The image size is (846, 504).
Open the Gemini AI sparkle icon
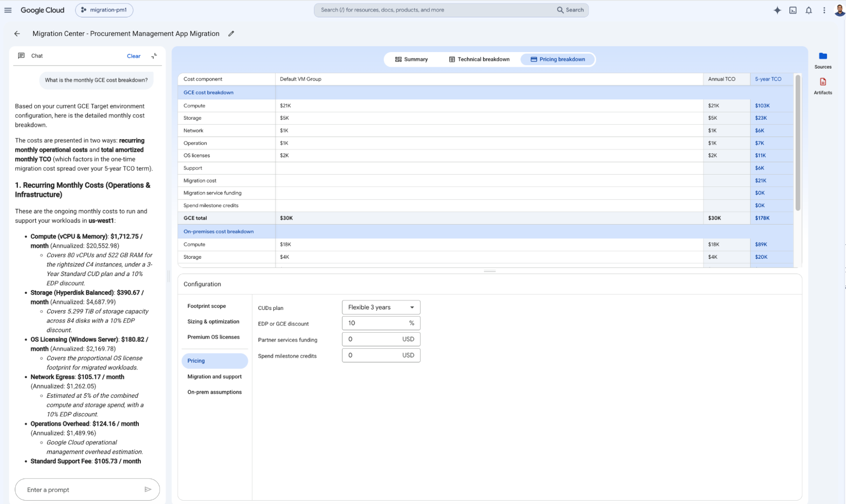tap(777, 10)
